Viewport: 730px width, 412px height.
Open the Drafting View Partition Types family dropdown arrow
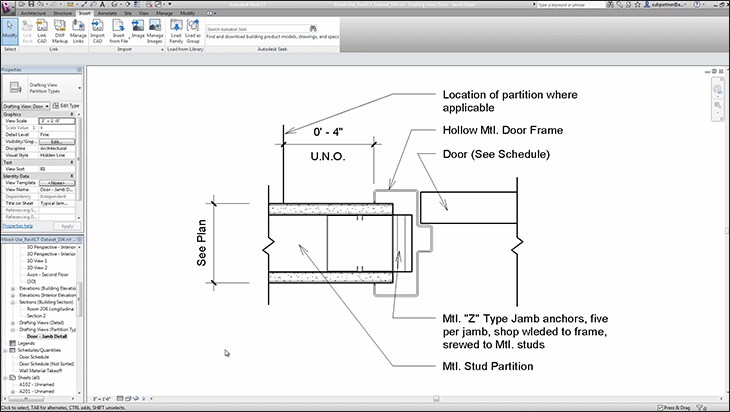click(79, 88)
